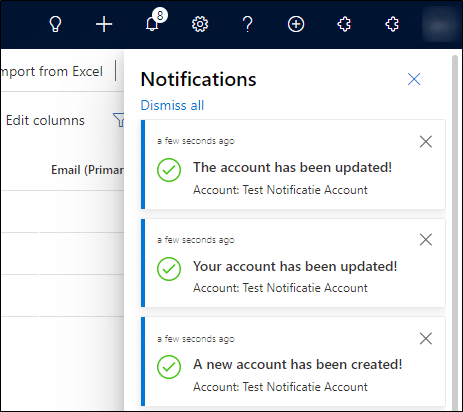Image resolution: width=463 pixels, height=412 pixels.
Task: Click the question mark Help icon
Action: 247,24
